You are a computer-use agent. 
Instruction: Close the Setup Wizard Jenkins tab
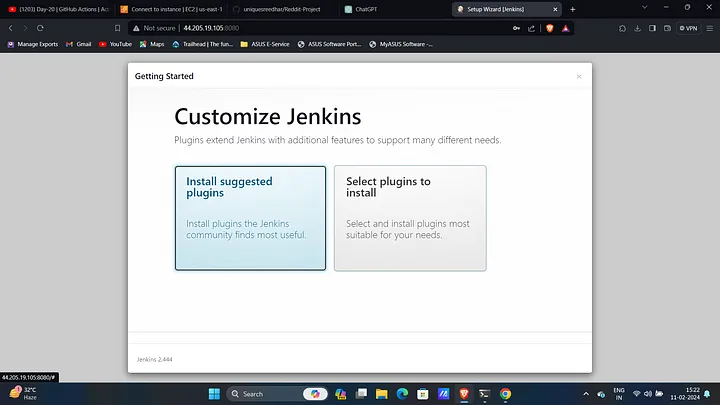[x=555, y=9]
